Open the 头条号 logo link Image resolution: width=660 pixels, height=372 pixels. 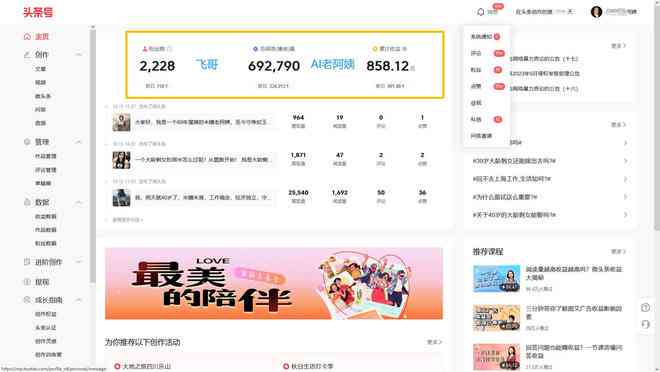pyautogui.click(x=38, y=12)
